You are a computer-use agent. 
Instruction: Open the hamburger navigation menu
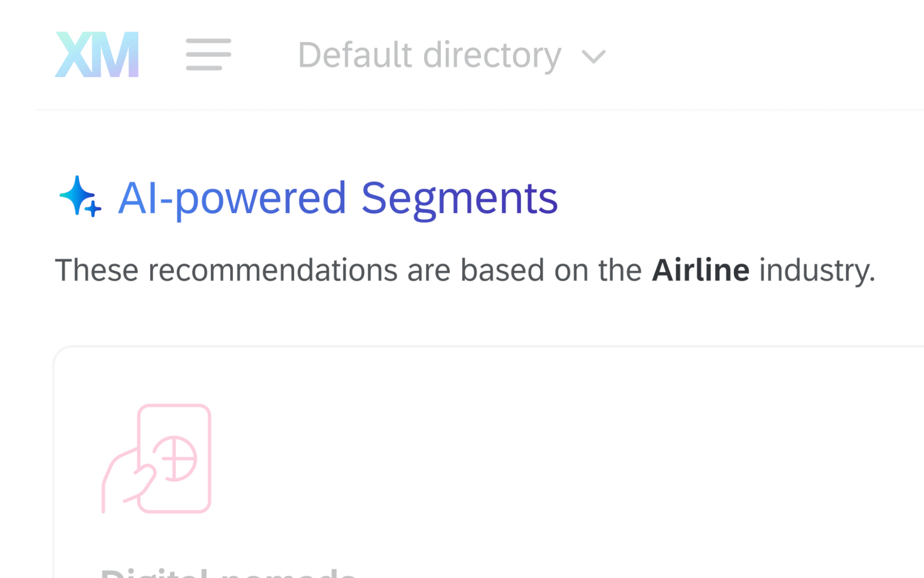(x=208, y=55)
